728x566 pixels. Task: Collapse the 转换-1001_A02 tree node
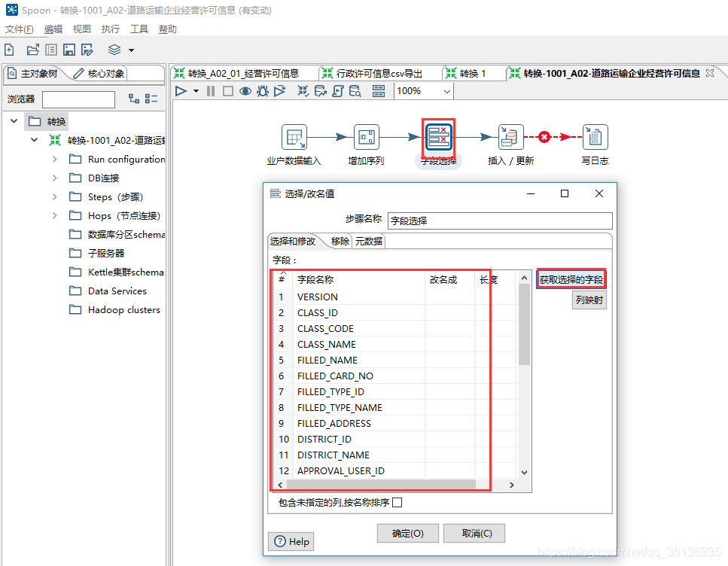(x=34, y=140)
